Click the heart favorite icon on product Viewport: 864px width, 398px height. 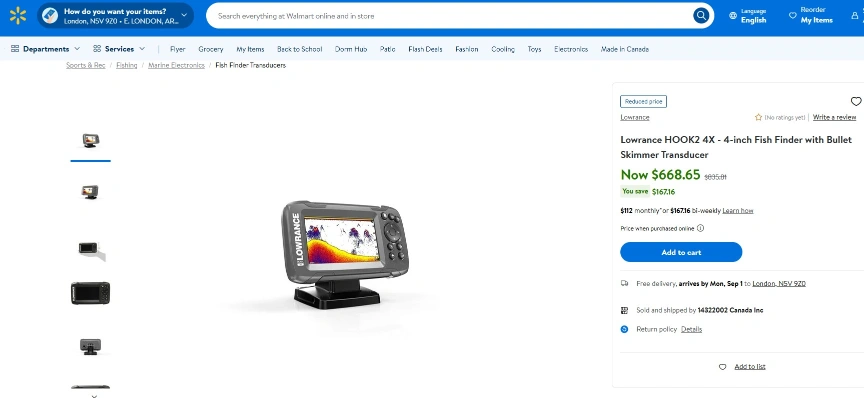[x=856, y=101]
